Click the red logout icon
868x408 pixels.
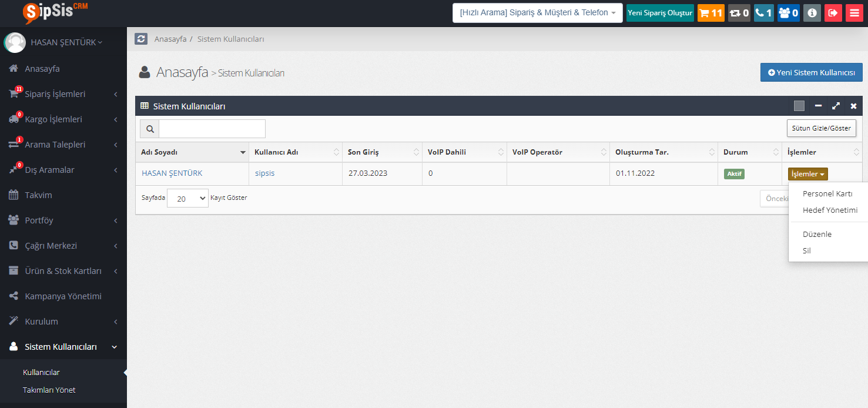833,13
